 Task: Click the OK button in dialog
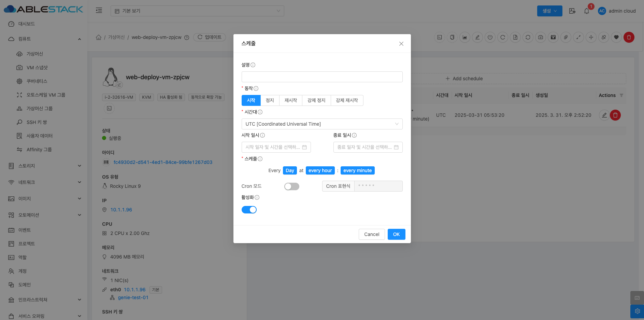pos(396,234)
